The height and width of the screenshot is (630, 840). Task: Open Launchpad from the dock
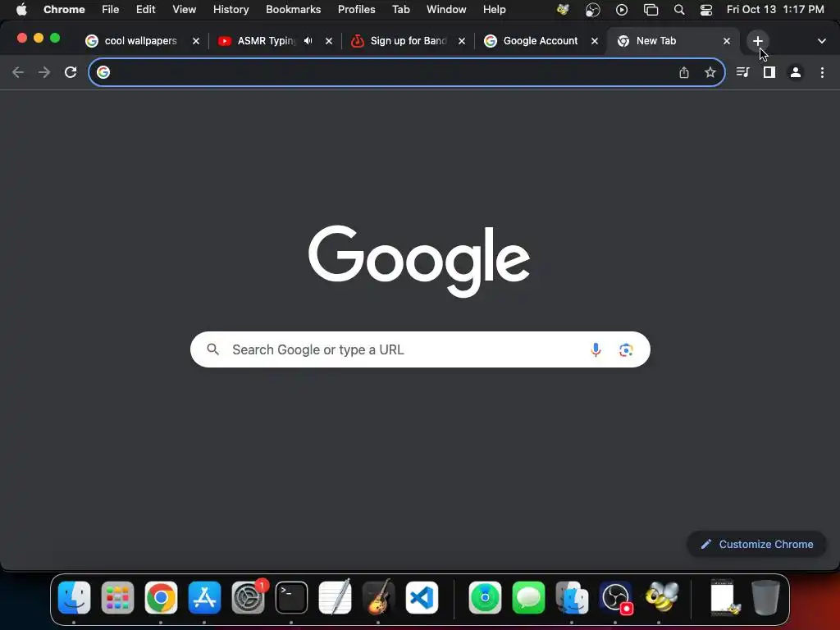[x=117, y=597]
